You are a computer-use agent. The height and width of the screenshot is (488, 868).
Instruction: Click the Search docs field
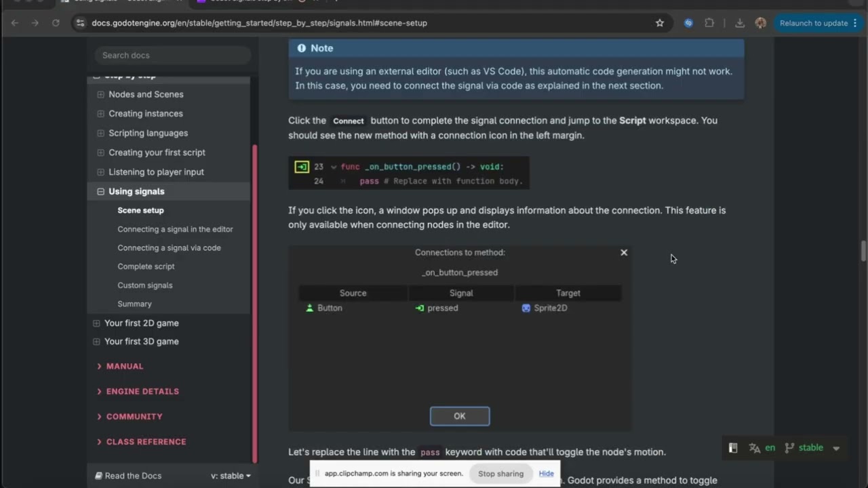coord(172,56)
